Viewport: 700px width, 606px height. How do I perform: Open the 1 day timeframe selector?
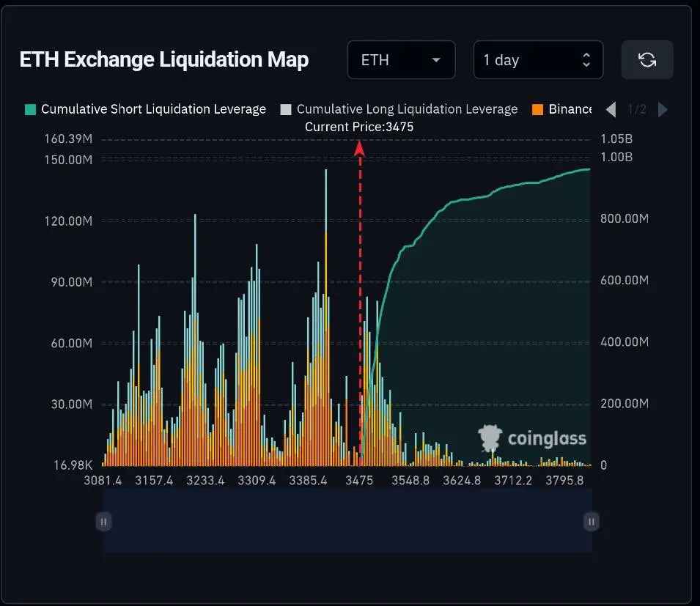click(538, 60)
